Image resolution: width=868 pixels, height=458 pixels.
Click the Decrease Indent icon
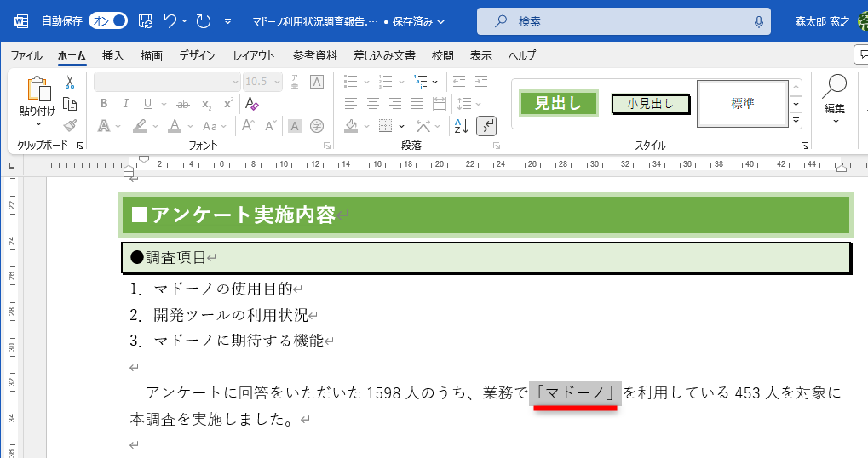[459, 82]
